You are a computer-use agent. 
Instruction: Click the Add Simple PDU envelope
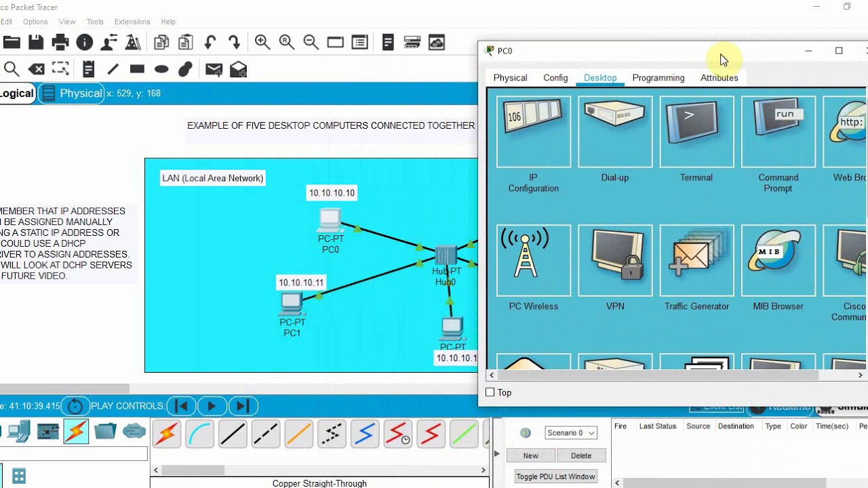[214, 69]
